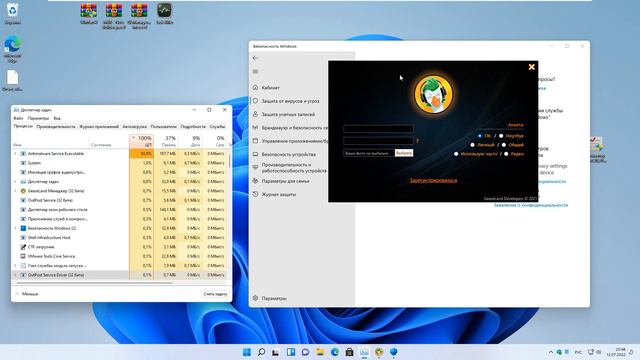640x360 pixels.
Task: Select the Редко radio button
Action: 506,154
